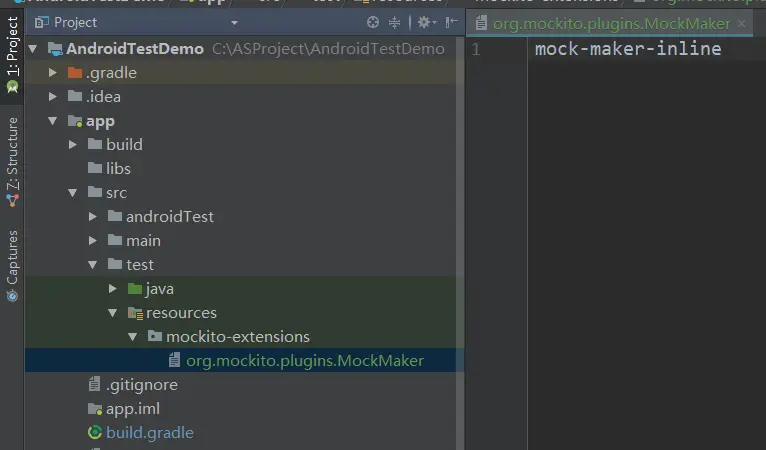
Task: Select the .gradle folder label
Action: [x=111, y=73]
